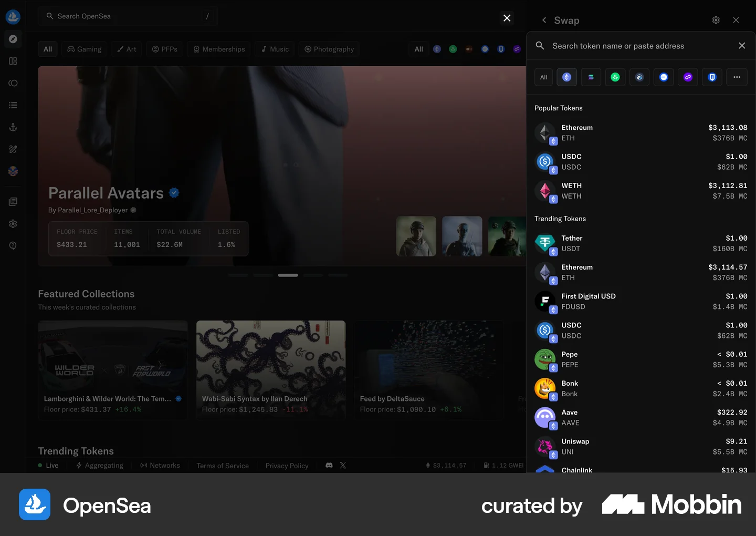This screenshot has height=536, width=756.
Task: Click the X social icon in footer
Action: pos(343,465)
